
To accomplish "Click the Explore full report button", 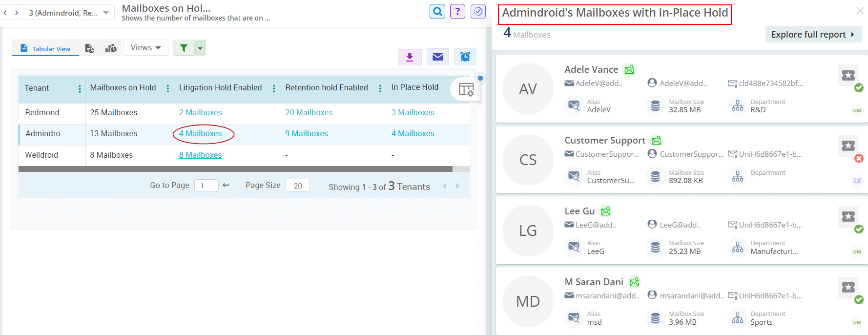I will pyautogui.click(x=813, y=34).
